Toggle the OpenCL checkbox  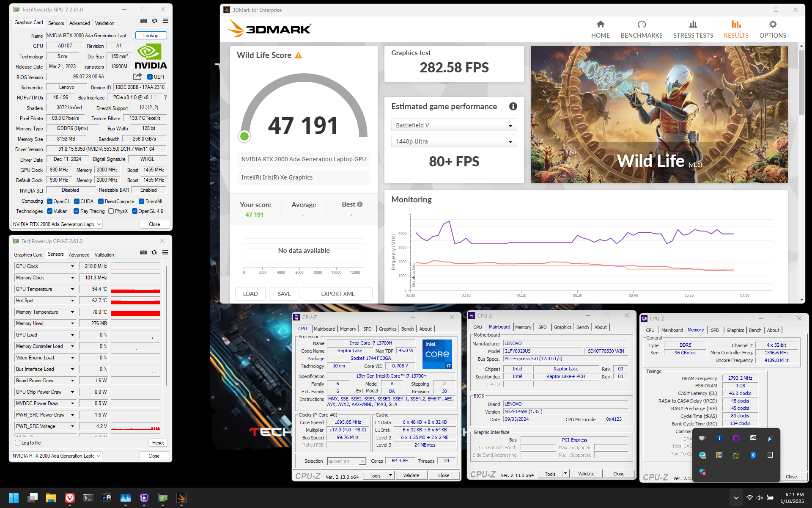pos(49,202)
